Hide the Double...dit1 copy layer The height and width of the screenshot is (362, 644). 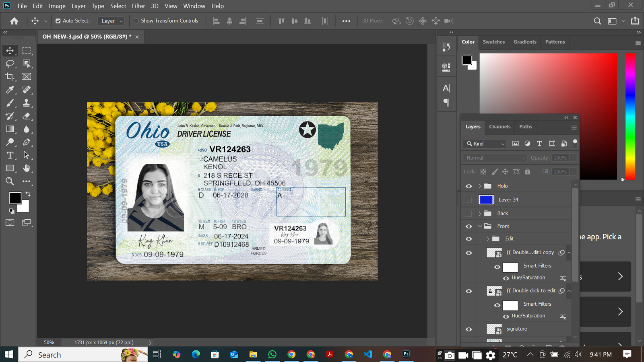(469, 253)
